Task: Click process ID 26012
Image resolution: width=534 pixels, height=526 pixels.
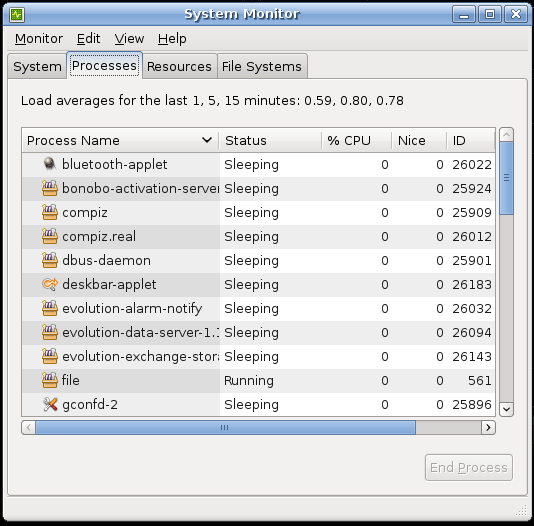Action: click(472, 237)
